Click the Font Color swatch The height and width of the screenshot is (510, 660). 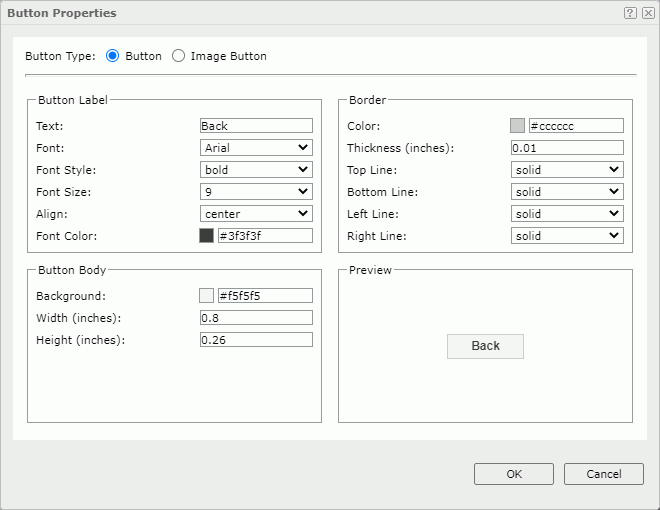coord(206,236)
